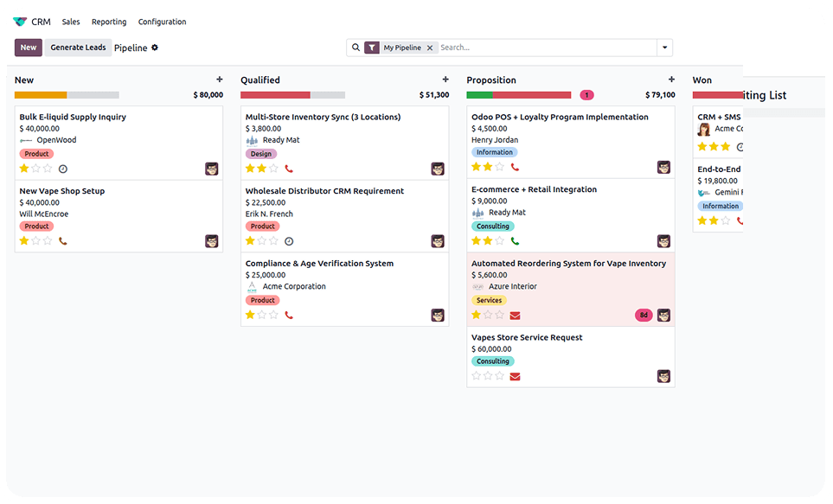Click the Qualified column header

[x=260, y=80]
